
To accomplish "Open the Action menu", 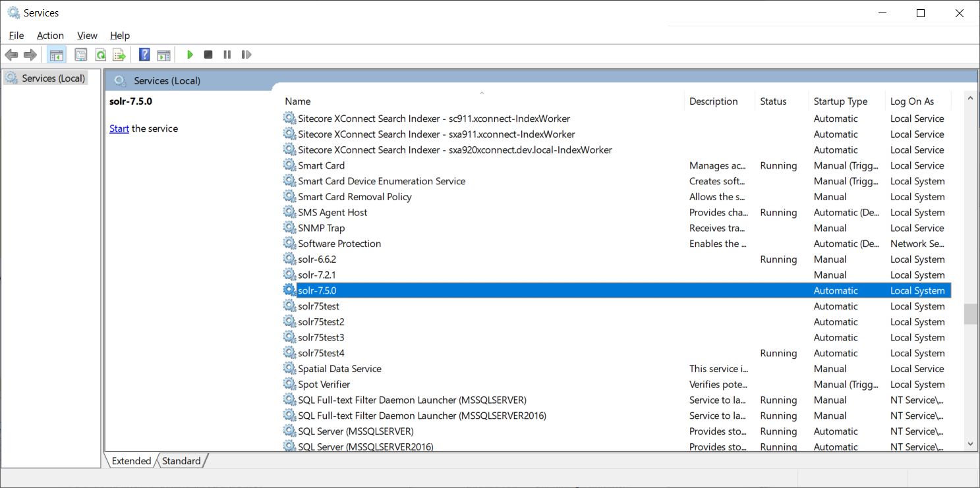I will pyautogui.click(x=50, y=36).
